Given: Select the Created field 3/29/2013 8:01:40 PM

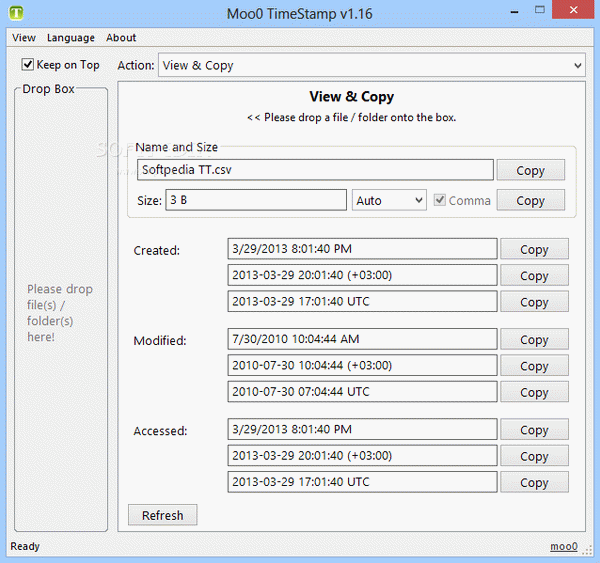Looking at the screenshot, I should click(362, 249).
